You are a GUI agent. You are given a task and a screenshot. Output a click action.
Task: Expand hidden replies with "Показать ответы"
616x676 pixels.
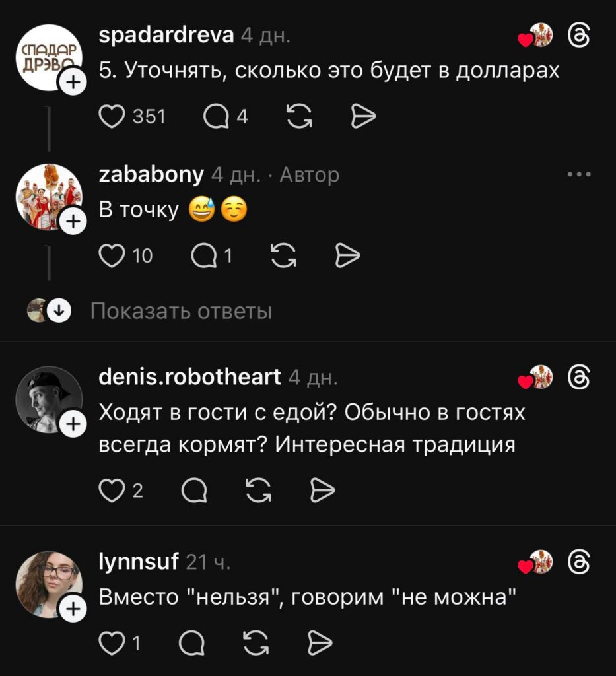pyautogui.click(x=181, y=311)
